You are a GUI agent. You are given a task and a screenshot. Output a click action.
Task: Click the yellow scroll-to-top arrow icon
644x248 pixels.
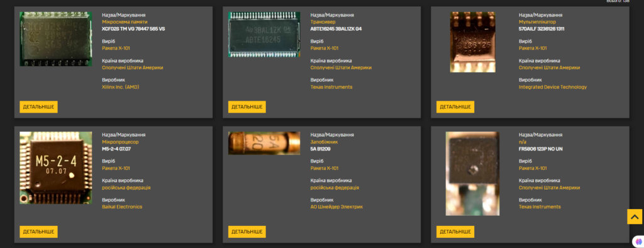pos(635,217)
